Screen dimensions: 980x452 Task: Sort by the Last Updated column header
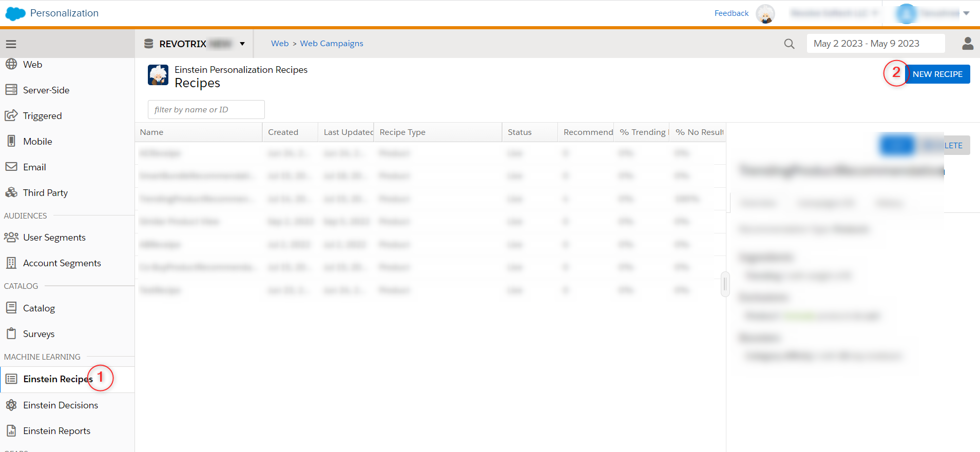click(346, 132)
